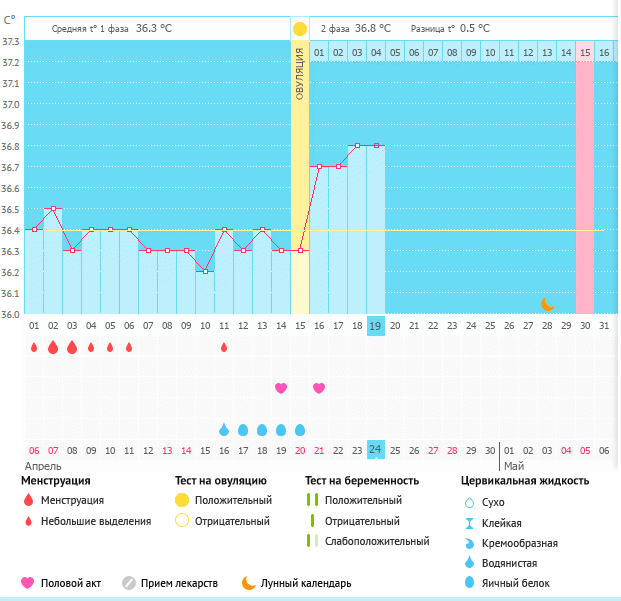Click the lowest temperature point on day 10
621x601 pixels.
tap(205, 272)
